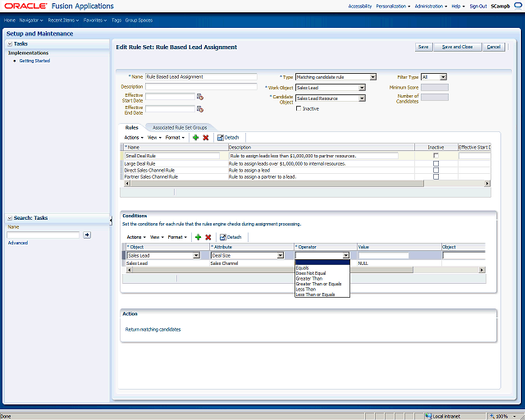
Task: Collapse the Search: Tasks panel
Action: [x=10, y=218]
